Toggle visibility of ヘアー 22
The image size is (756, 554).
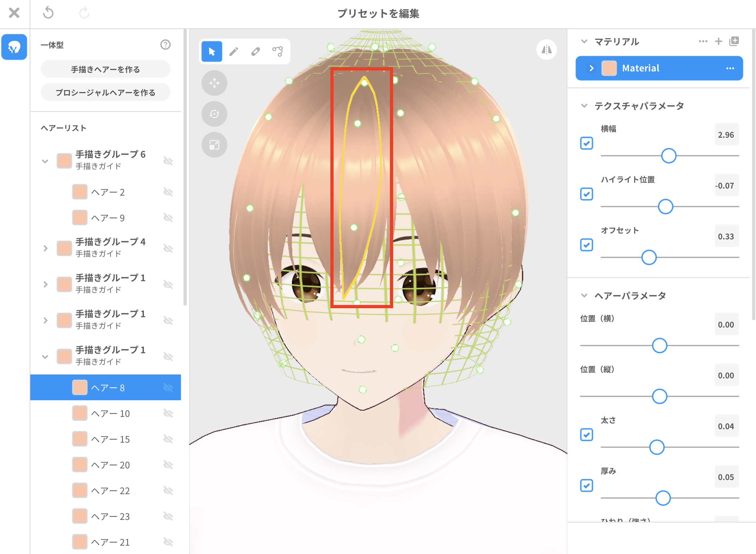(x=168, y=491)
